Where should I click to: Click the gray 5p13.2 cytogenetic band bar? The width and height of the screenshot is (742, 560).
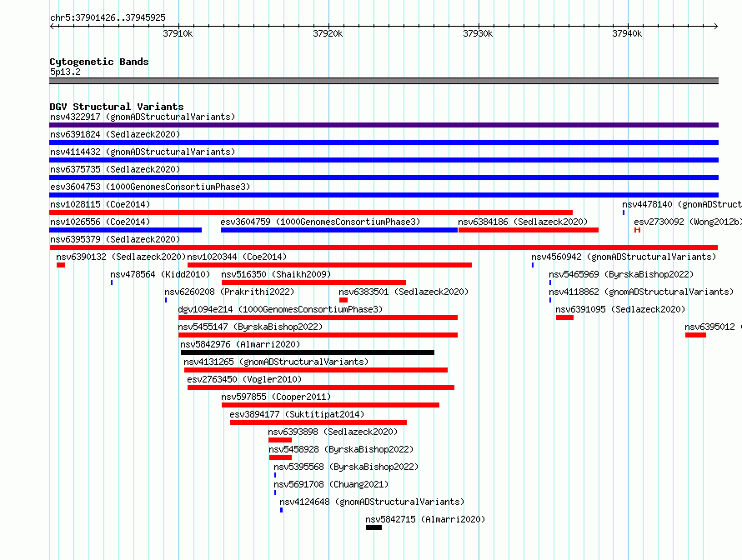[384, 81]
